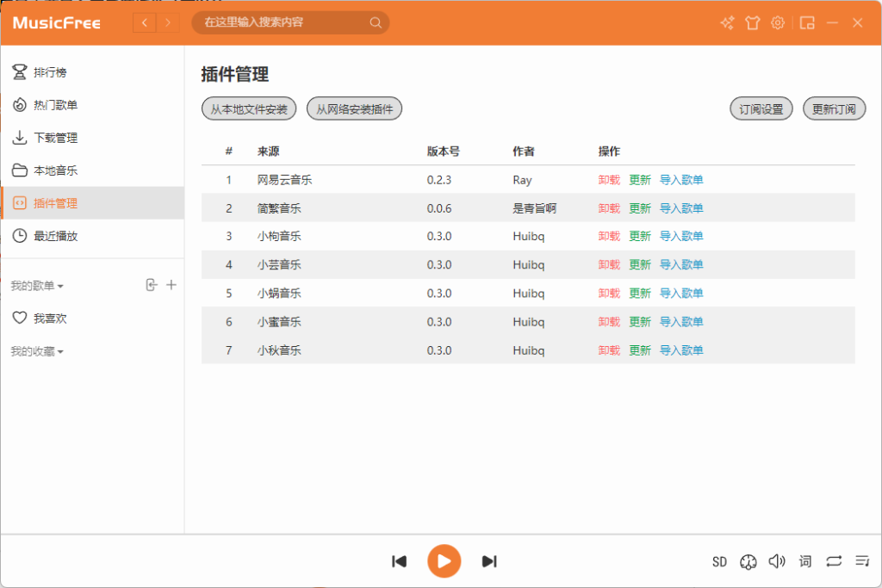
Task: Open the 排行榜 rankings page
Action: [92, 72]
